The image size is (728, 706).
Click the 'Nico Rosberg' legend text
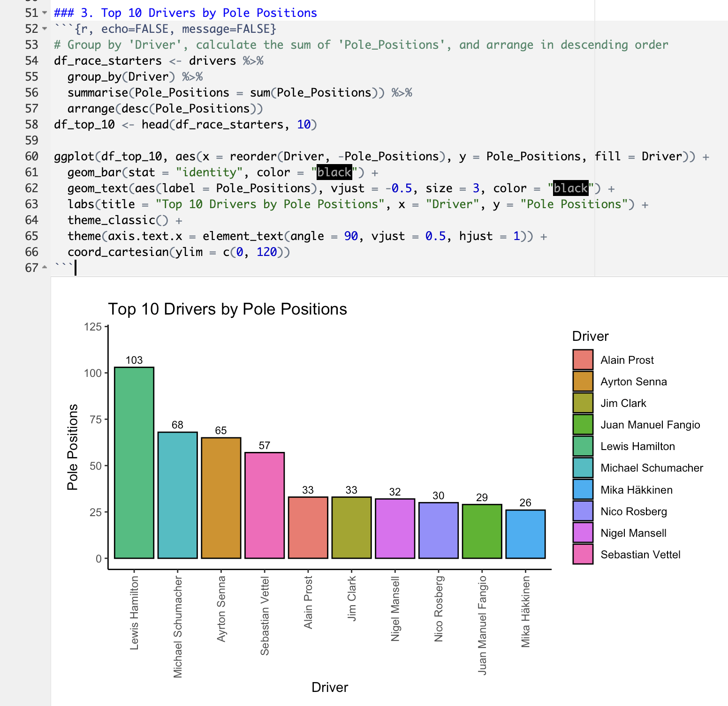(634, 511)
